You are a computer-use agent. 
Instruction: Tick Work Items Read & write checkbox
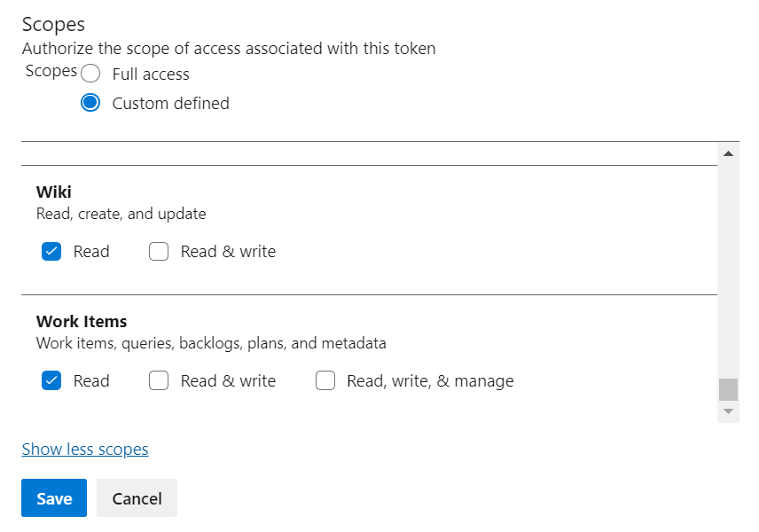pyautogui.click(x=159, y=381)
